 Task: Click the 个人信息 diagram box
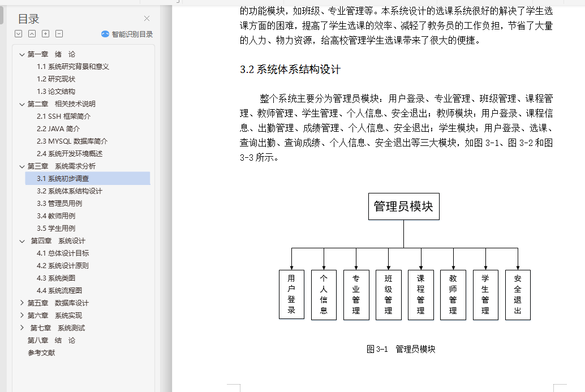[x=324, y=295]
